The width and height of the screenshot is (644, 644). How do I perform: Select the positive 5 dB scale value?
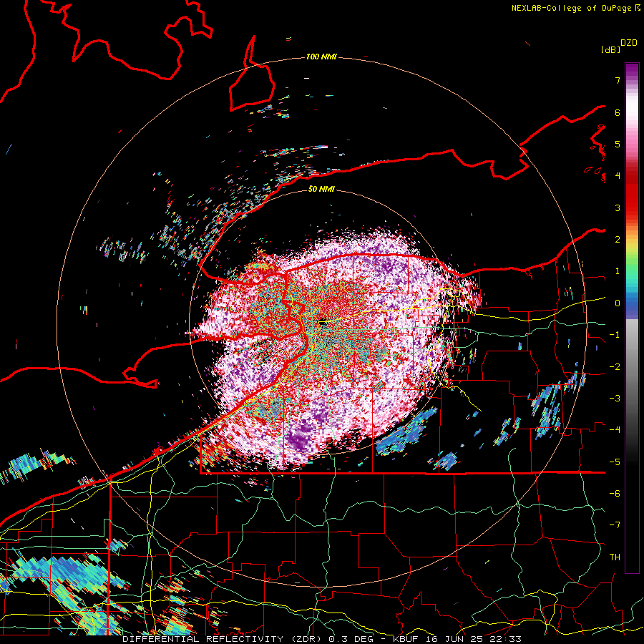pos(618,144)
